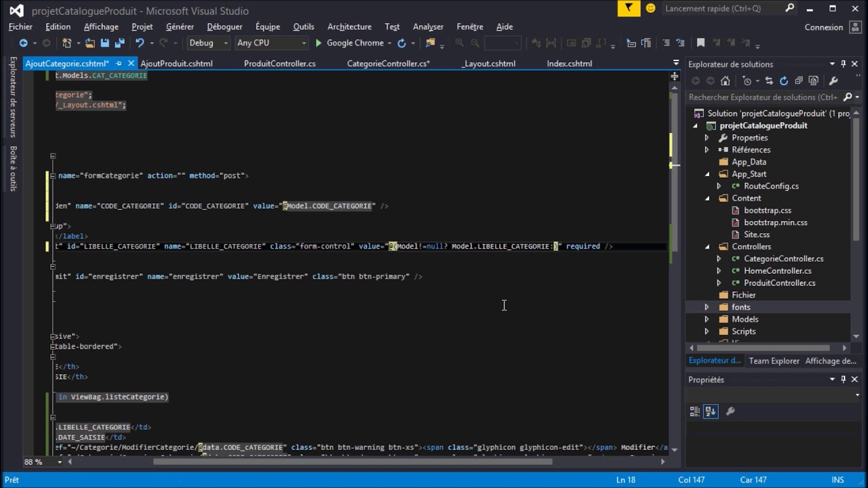Viewport: 868px width, 488px height.
Task: Open the Solution Explorer window options dropdown
Action: 832,64
